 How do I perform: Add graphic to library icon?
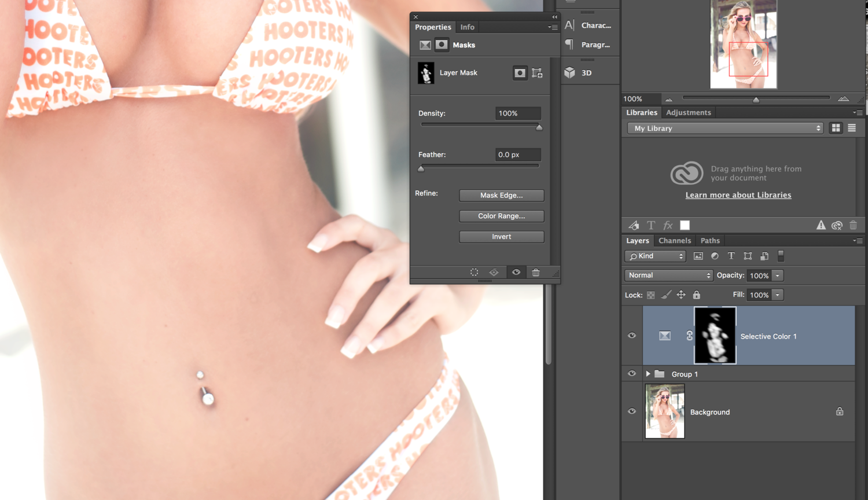click(x=634, y=225)
